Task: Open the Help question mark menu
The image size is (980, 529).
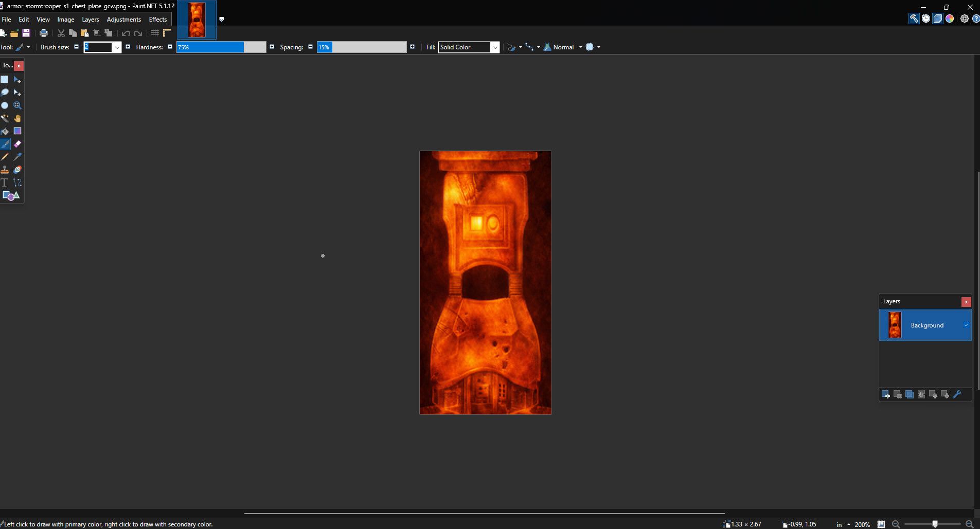Action: pyautogui.click(x=976, y=19)
